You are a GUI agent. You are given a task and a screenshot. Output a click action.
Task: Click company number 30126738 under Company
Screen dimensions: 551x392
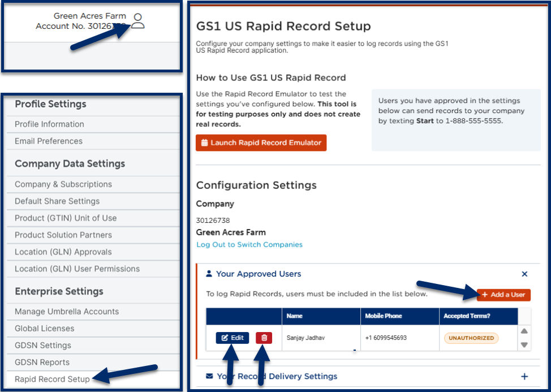tap(213, 221)
